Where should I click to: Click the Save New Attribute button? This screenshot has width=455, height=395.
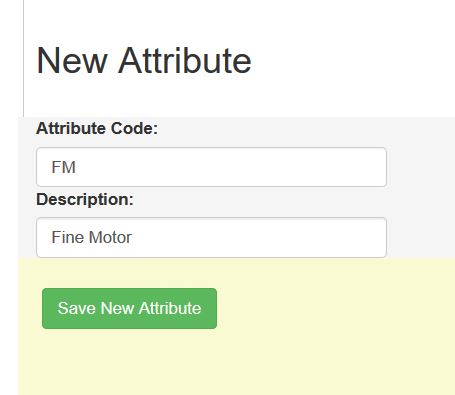point(129,308)
